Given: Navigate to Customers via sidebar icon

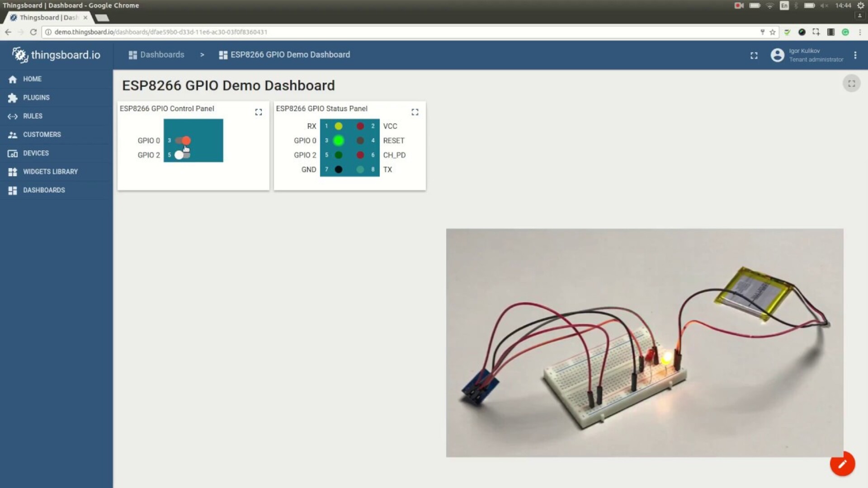Looking at the screenshot, I should (x=42, y=134).
